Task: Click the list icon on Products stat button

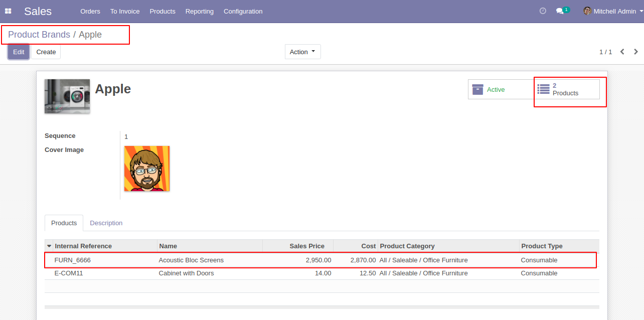Action: (x=544, y=89)
